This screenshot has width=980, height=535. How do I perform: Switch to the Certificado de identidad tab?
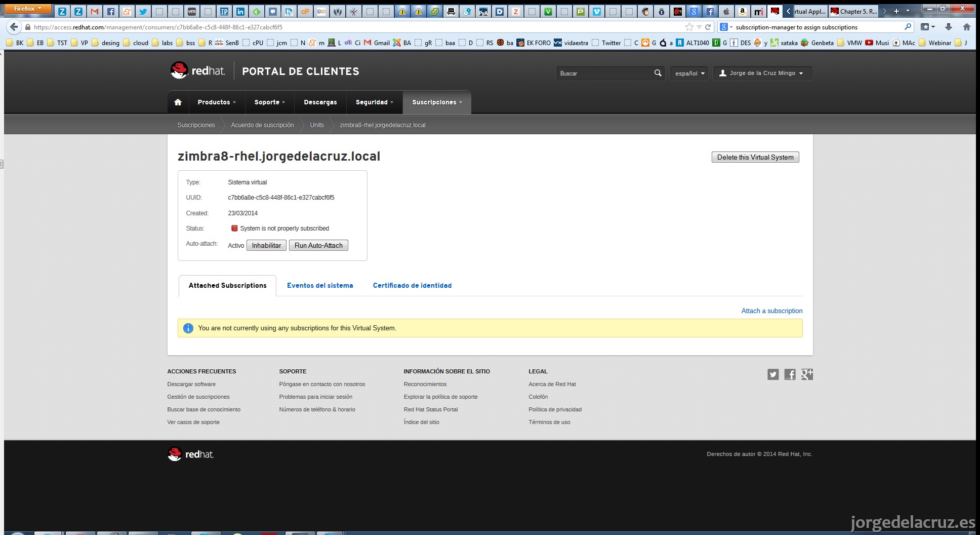click(412, 285)
